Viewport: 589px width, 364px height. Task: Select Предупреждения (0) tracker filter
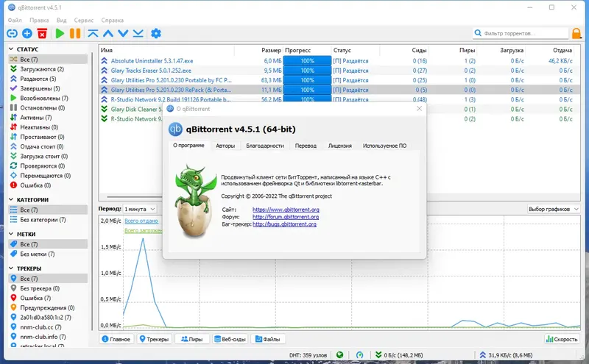[x=48, y=307]
